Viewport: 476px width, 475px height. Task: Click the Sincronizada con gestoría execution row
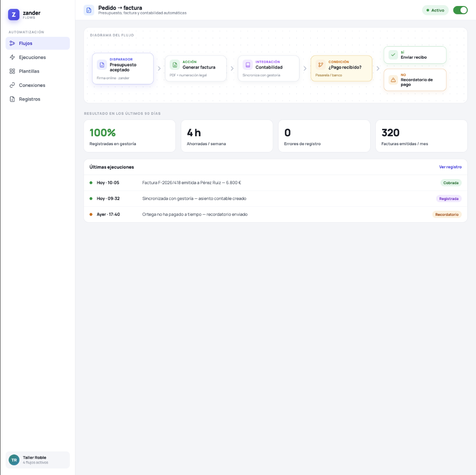point(275,198)
